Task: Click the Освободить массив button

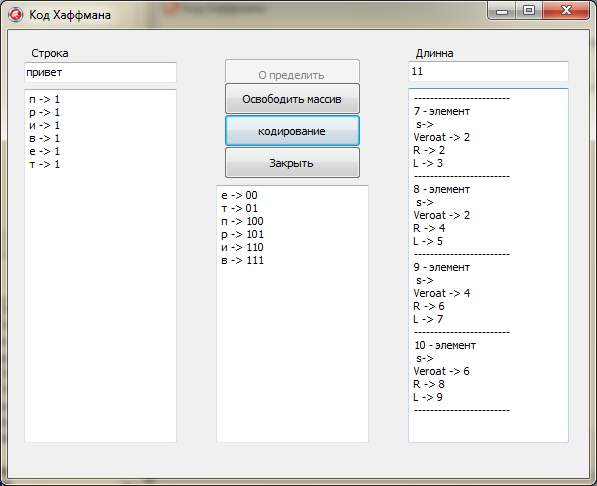Action: pyautogui.click(x=292, y=99)
